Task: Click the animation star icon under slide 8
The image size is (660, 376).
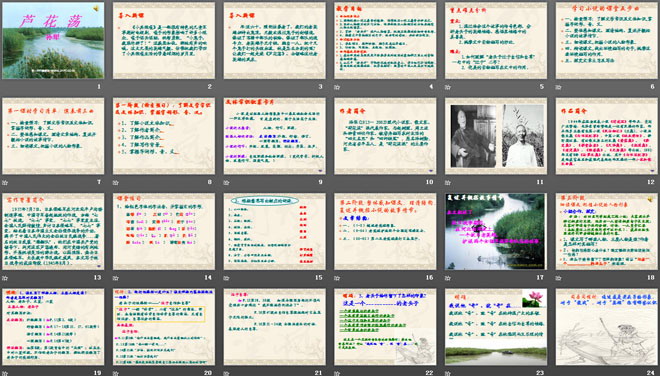Action: [x=116, y=183]
